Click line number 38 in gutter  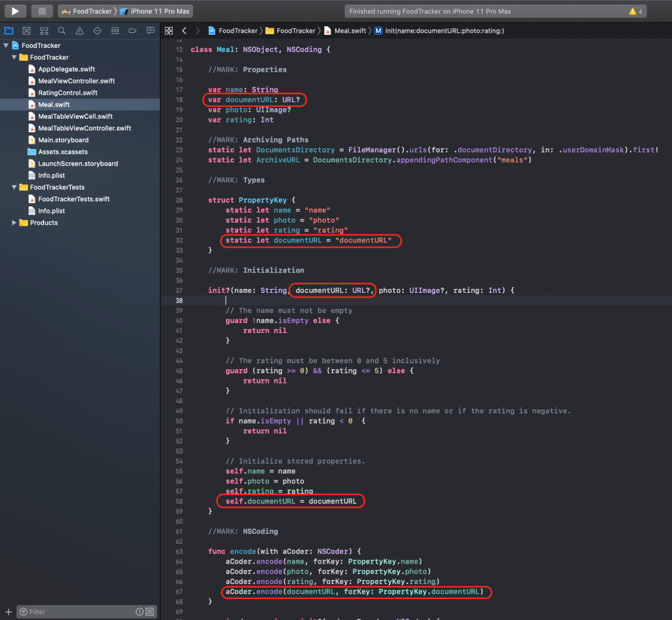click(178, 300)
